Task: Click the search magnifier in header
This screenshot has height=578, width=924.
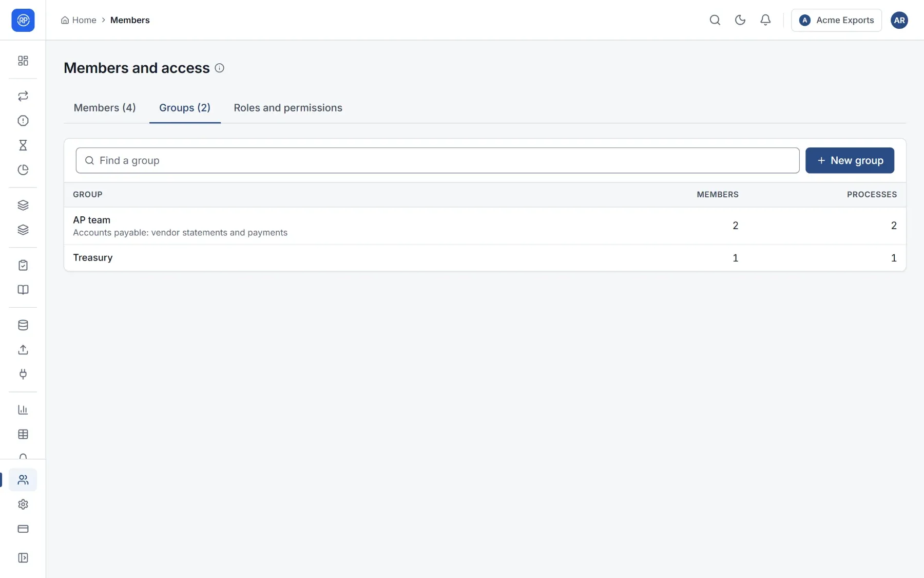Action: tap(715, 20)
